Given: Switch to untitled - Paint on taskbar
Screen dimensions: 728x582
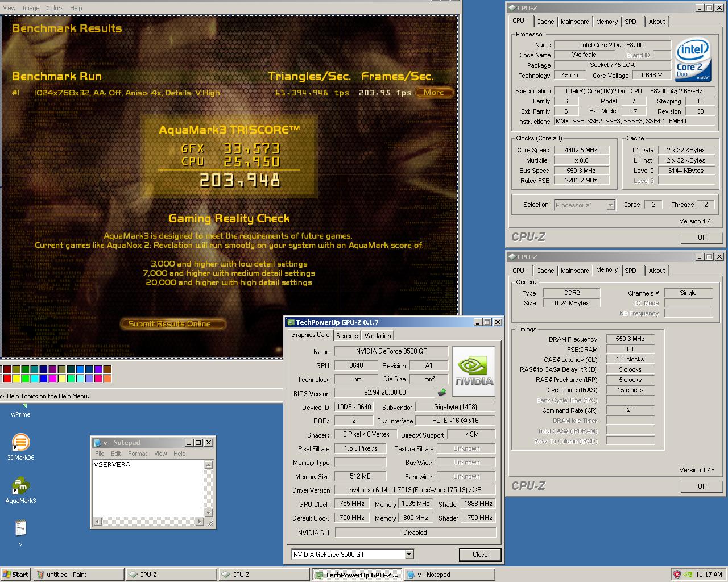Looking at the screenshot, I should pyautogui.click(x=78, y=575).
